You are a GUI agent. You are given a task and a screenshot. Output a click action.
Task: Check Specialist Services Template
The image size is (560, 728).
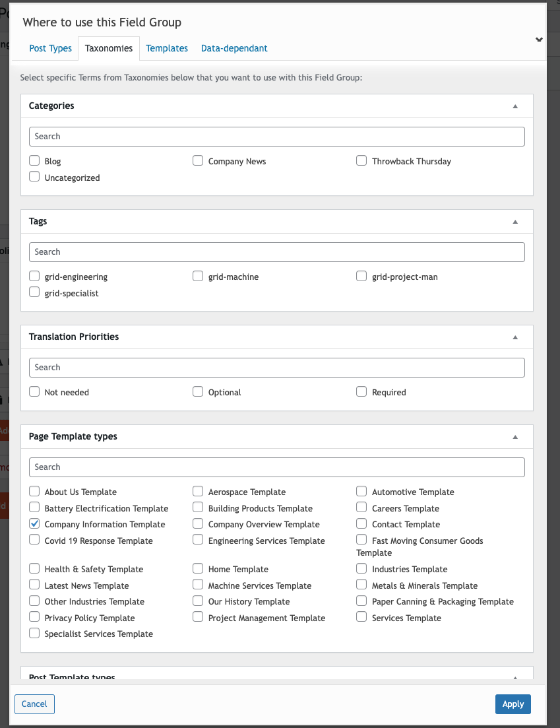[x=34, y=633]
